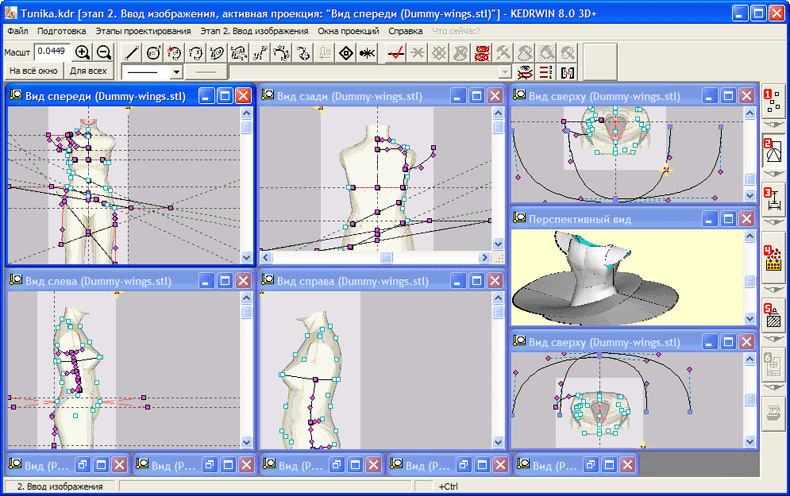Select the circle drawing tool
This screenshot has width=790, height=496.
click(153, 52)
